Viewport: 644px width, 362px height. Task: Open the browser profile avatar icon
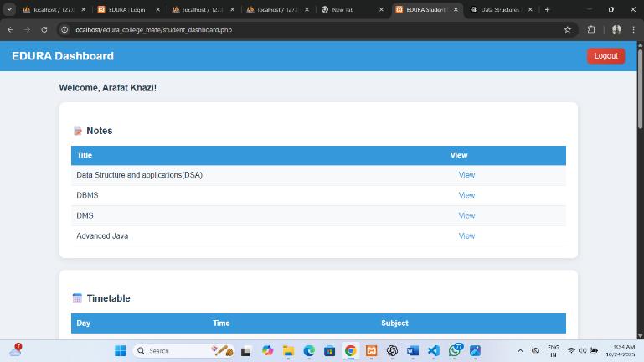tap(616, 29)
